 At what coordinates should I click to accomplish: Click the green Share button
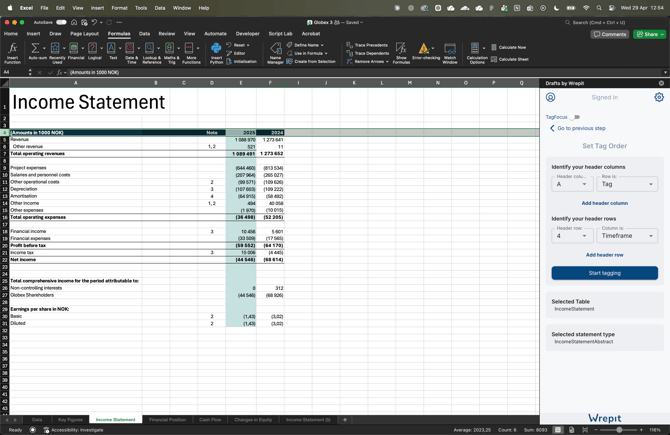point(649,34)
